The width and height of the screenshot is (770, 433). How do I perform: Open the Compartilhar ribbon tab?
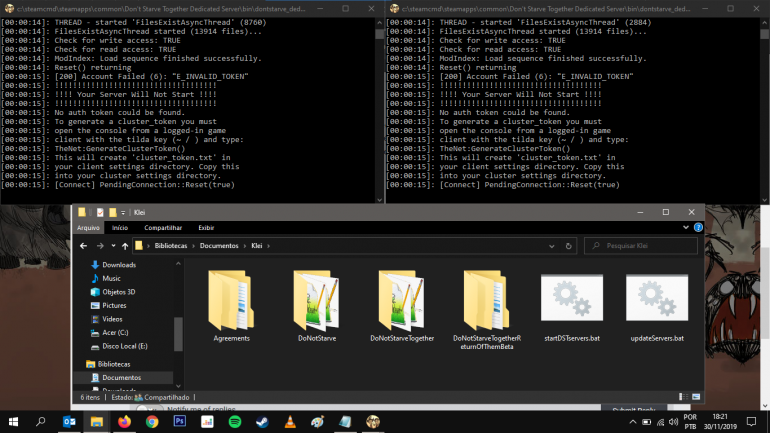click(x=163, y=228)
